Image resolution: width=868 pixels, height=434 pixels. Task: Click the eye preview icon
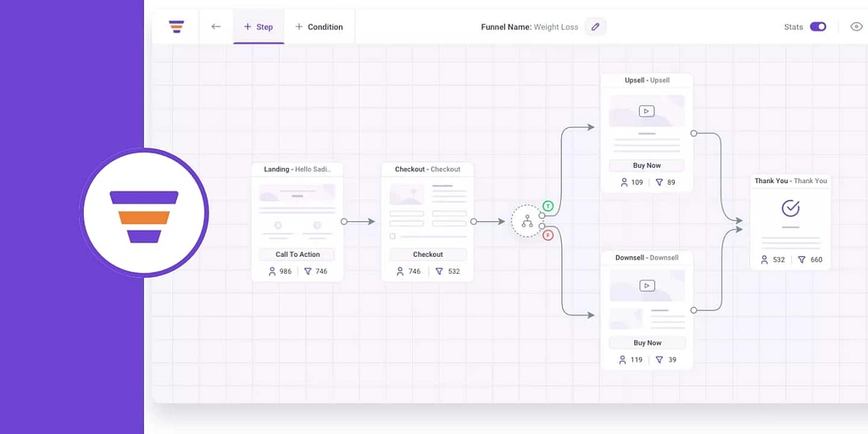[856, 26]
